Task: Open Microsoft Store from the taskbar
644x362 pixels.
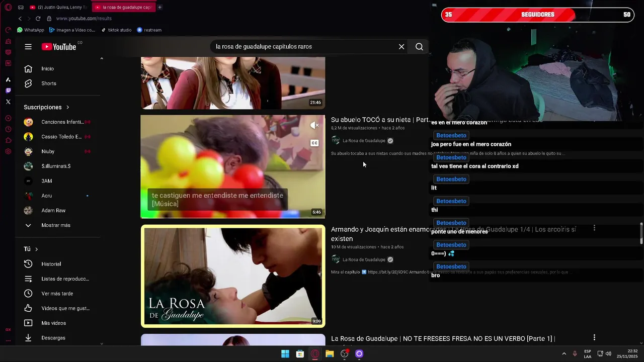Action: pyautogui.click(x=300, y=354)
